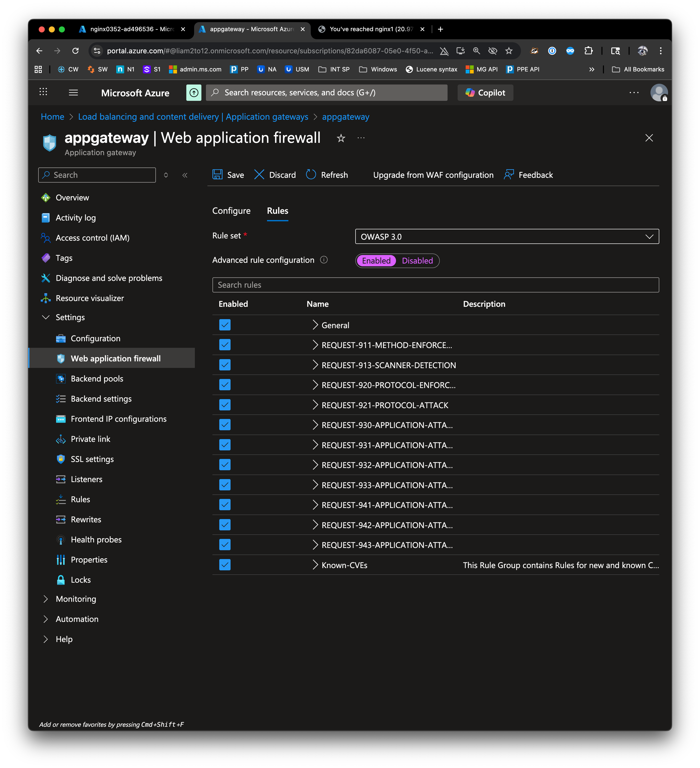The height and width of the screenshot is (768, 700).
Task: Open Backend pools in the sidebar
Action: (97, 379)
